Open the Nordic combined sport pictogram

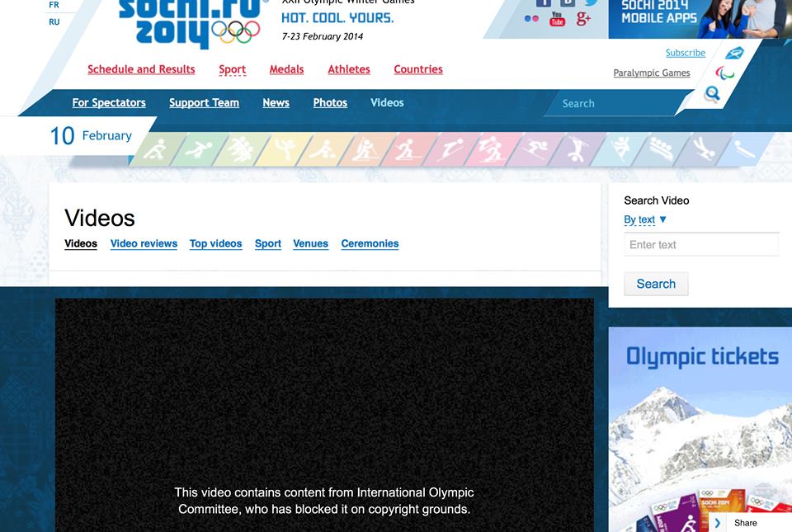pyautogui.click(x=492, y=149)
